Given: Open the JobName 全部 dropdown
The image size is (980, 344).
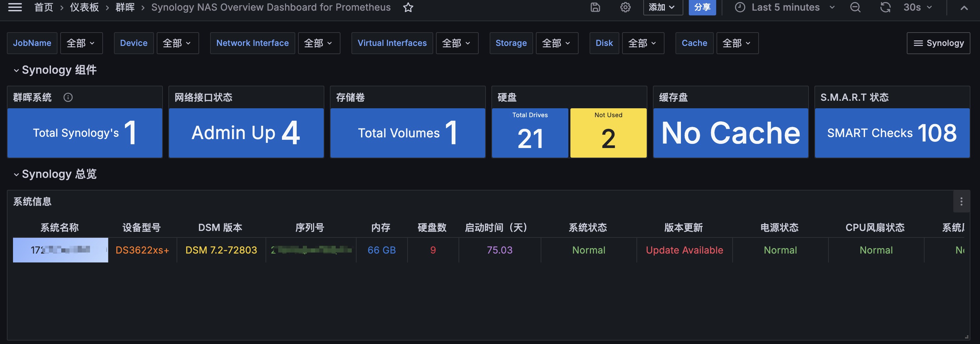Looking at the screenshot, I should pyautogui.click(x=81, y=43).
